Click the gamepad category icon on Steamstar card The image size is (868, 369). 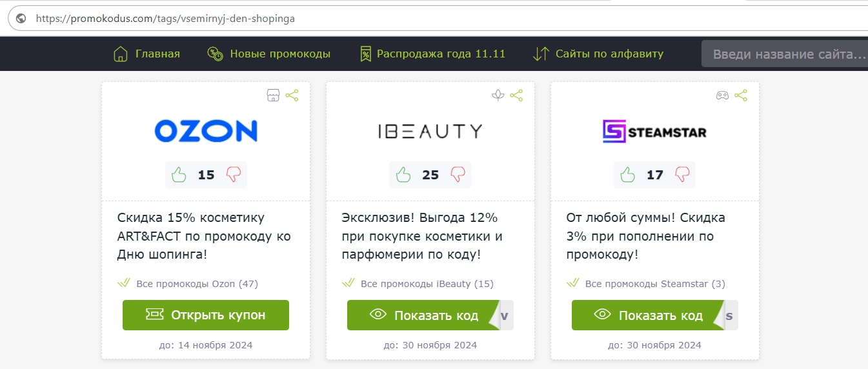tap(722, 95)
